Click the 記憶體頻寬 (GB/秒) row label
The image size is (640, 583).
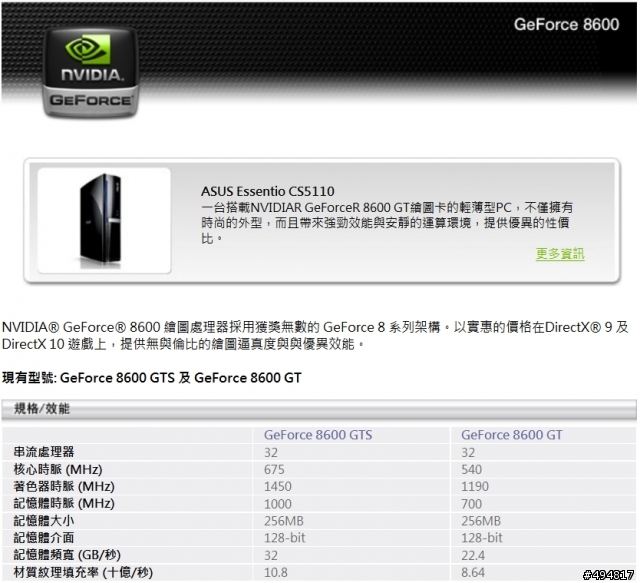point(67,555)
